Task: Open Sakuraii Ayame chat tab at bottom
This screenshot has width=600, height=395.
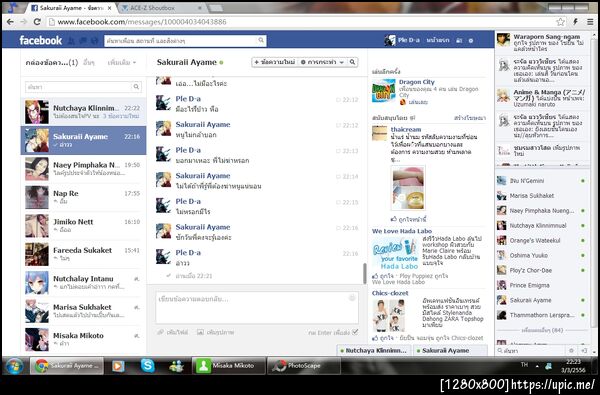Action: click(451, 350)
